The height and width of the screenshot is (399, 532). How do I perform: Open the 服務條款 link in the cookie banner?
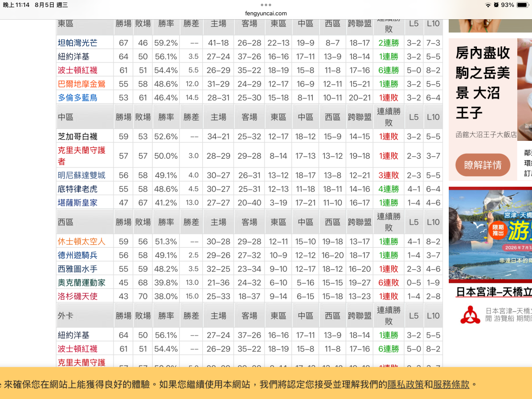pos(451,384)
